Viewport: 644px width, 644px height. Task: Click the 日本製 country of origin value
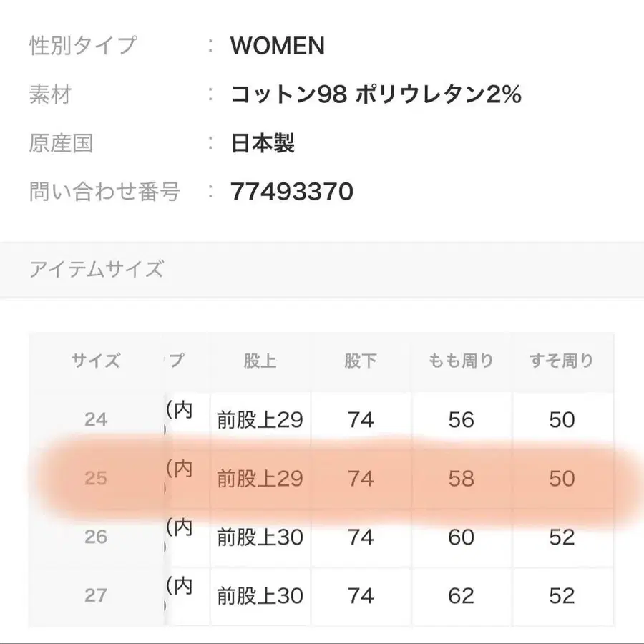click(x=263, y=144)
